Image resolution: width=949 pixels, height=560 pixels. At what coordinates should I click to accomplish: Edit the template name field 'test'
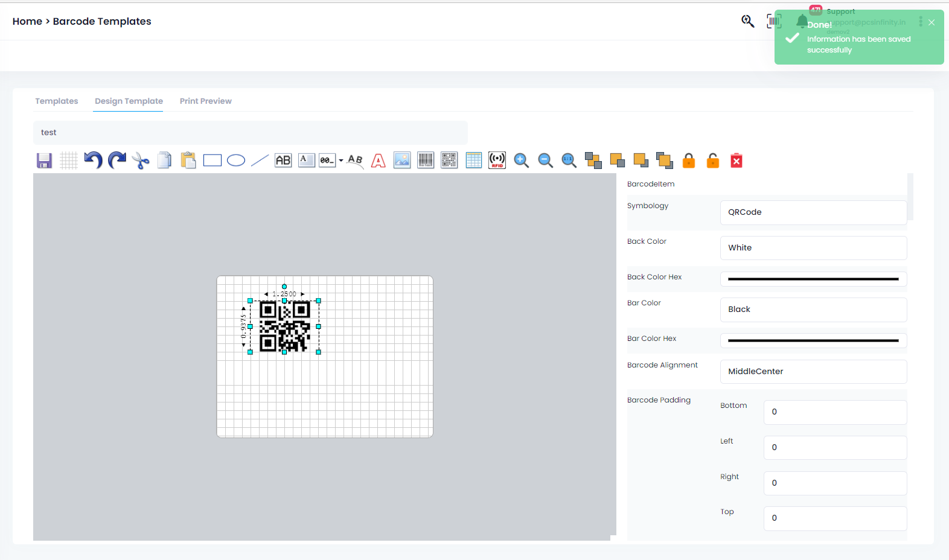click(x=251, y=132)
